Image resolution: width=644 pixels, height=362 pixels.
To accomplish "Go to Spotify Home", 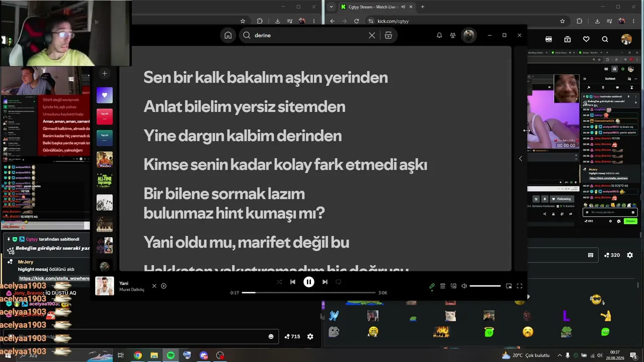I will (x=228, y=35).
